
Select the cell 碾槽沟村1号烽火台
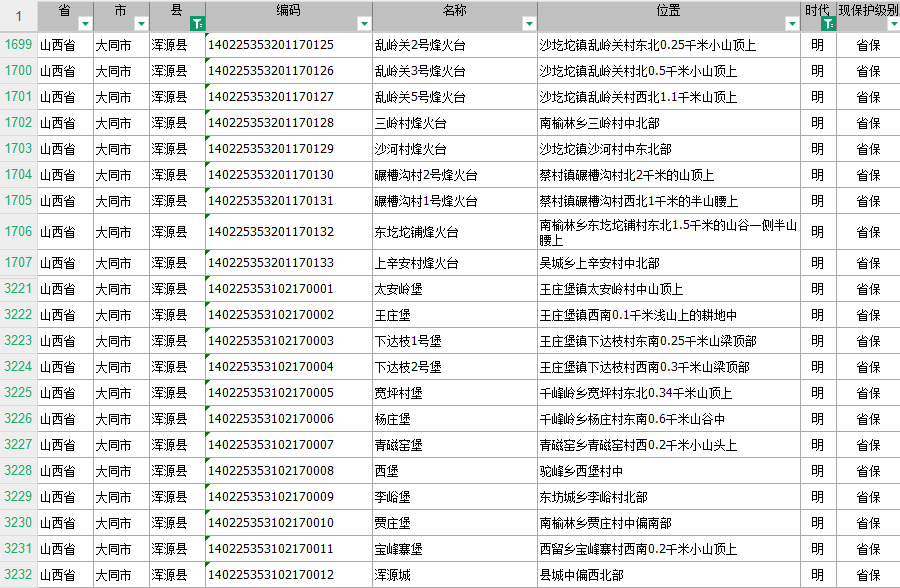pyautogui.click(x=455, y=201)
